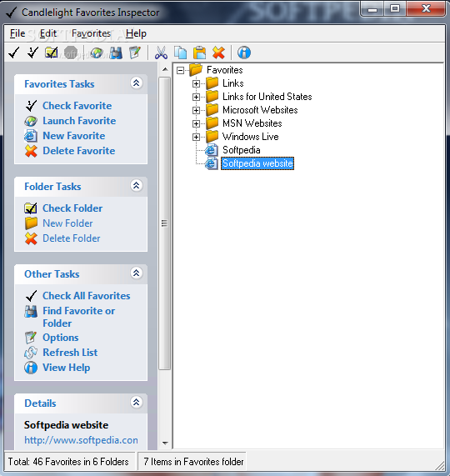Click the task pane vertical scrollbar thumb
Screen dimensions: 450x476
pos(165,223)
